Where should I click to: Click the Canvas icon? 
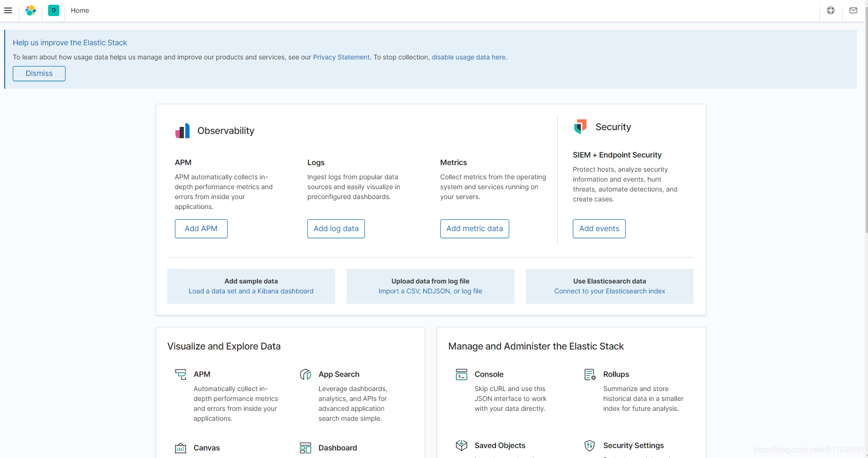[x=181, y=448]
